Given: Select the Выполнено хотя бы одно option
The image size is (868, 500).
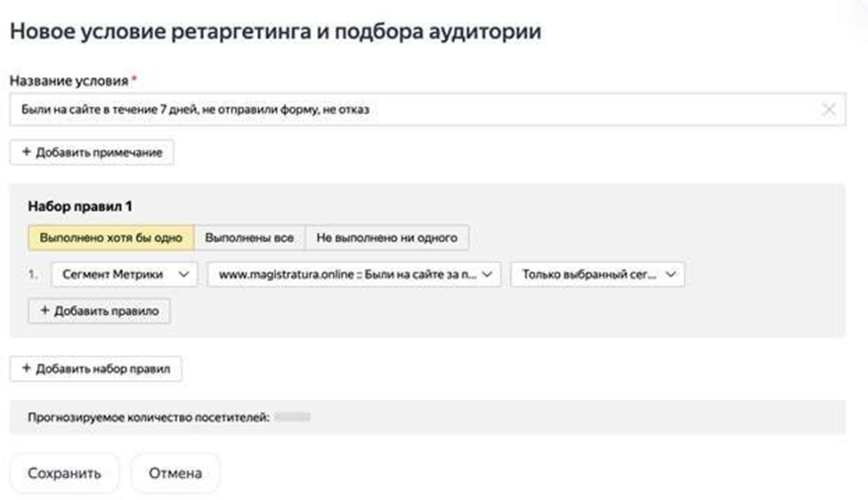Looking at the screenshot, I should [x=111, y=238].
